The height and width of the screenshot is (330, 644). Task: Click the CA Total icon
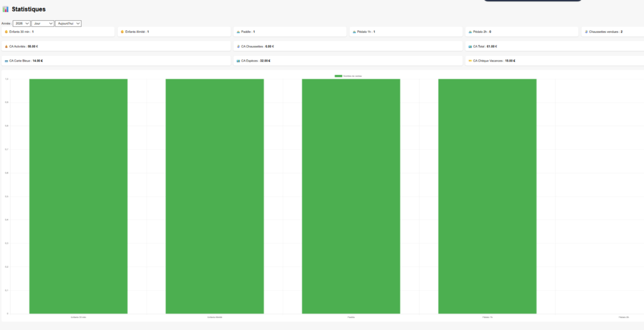470,47
